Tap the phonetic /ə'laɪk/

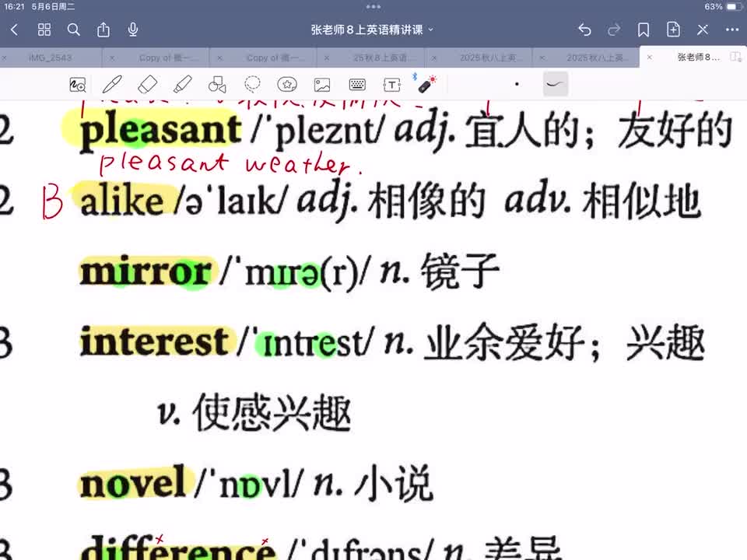(231, 201)
